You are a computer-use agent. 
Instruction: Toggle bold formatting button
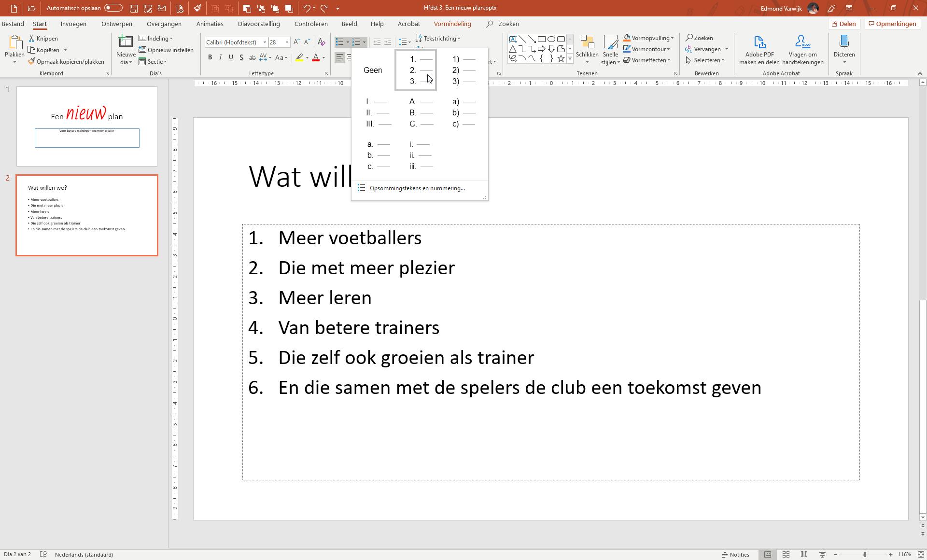(x=210, y=57)
